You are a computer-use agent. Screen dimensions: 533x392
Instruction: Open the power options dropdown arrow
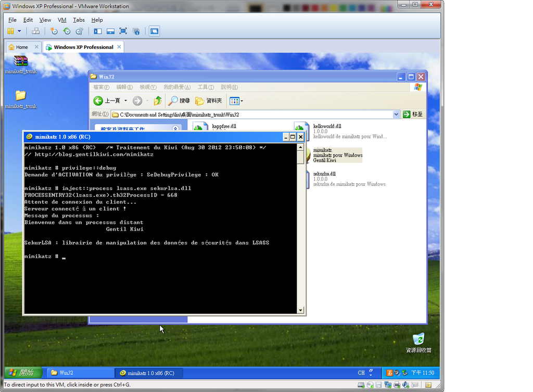pyautogui.click(x=19, y=31)
